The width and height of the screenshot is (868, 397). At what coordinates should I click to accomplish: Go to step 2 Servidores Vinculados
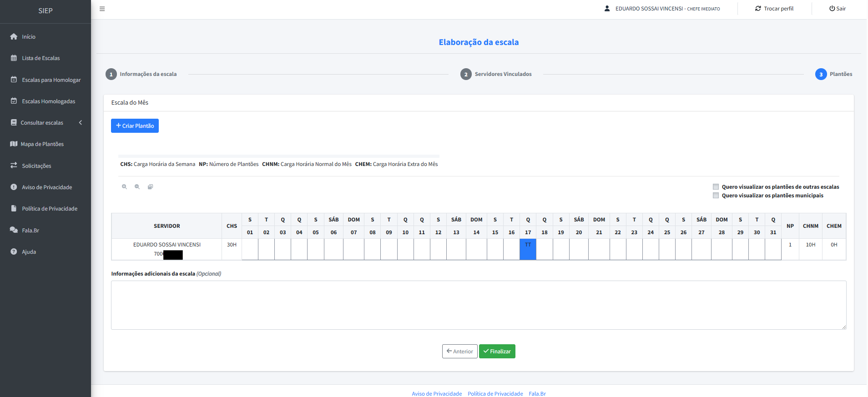tap(466, 75)
